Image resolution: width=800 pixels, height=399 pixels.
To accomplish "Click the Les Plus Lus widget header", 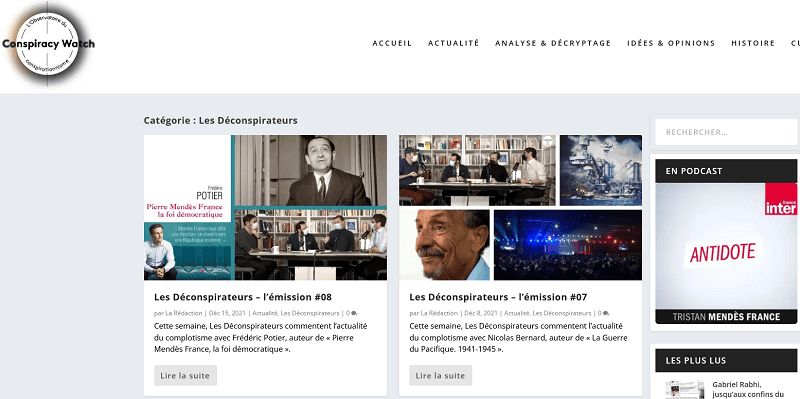I will [x=726, y=360].
